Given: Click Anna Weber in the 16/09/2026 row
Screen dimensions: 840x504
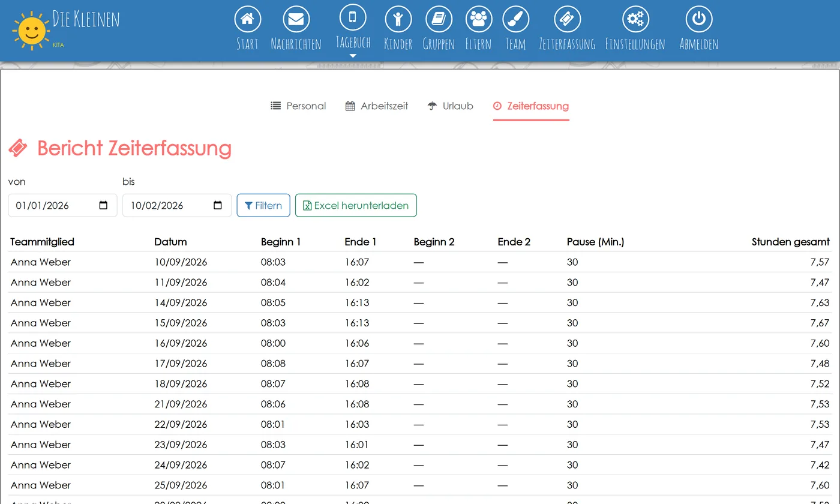Looking at the screenshot, I should (41, 343).
